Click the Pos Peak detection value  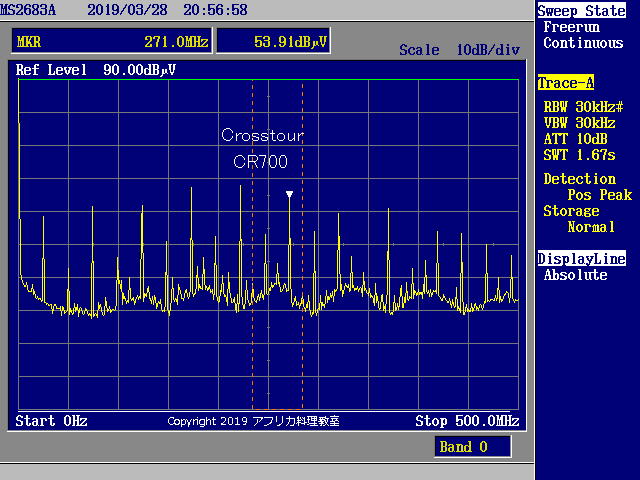pyautogui.click(x=600, y=195)
